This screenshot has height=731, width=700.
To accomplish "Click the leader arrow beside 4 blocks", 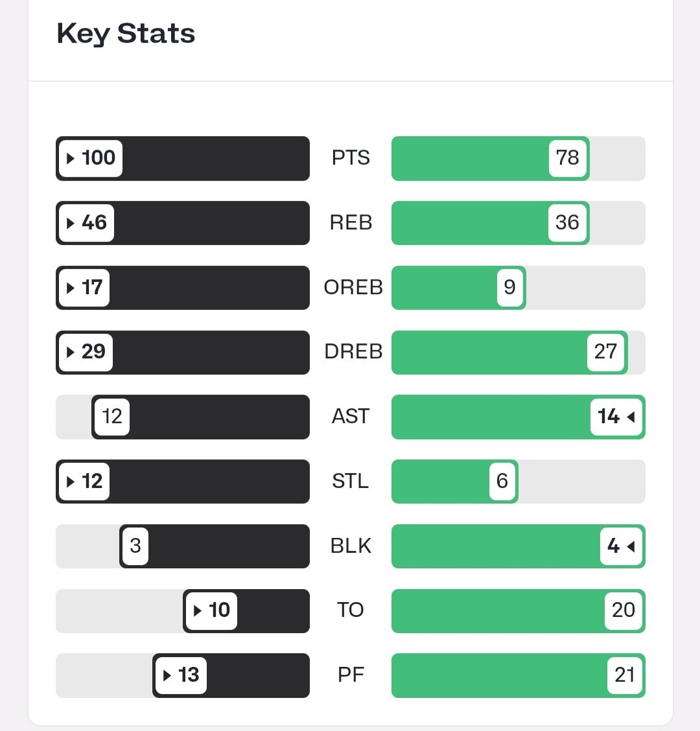I will [x=631, y=546].
